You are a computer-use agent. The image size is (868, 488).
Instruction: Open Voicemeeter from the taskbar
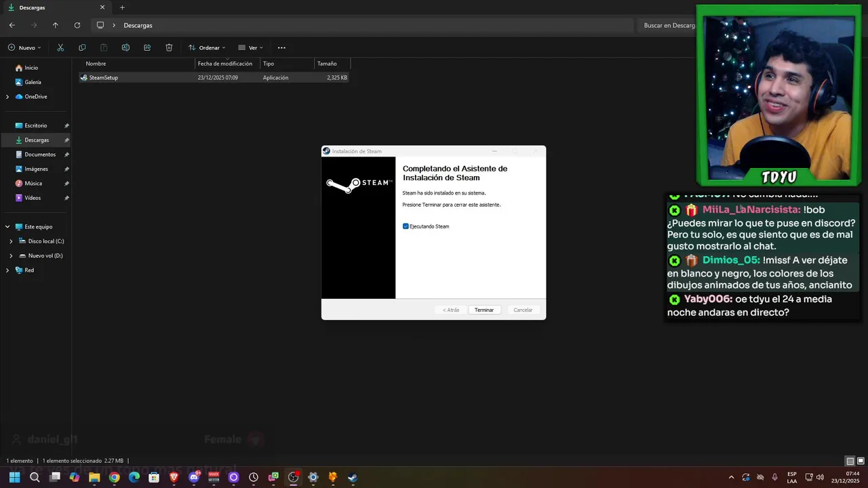tap(214, 477)
